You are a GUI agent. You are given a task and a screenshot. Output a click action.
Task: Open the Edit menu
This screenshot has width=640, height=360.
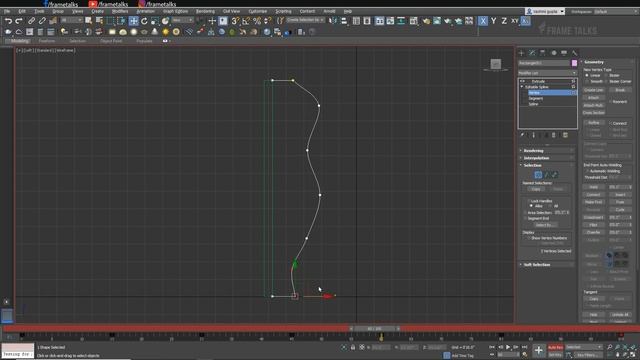coord(22,11)
